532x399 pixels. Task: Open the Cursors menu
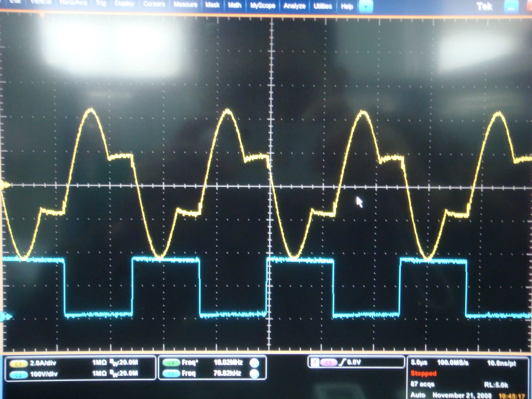click(x=154, y=4)
